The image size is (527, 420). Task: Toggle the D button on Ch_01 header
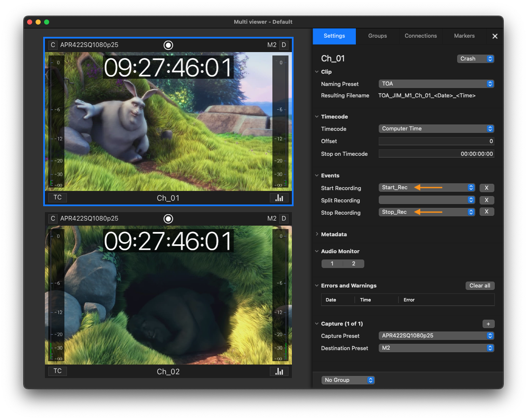[x=284, y=45]
